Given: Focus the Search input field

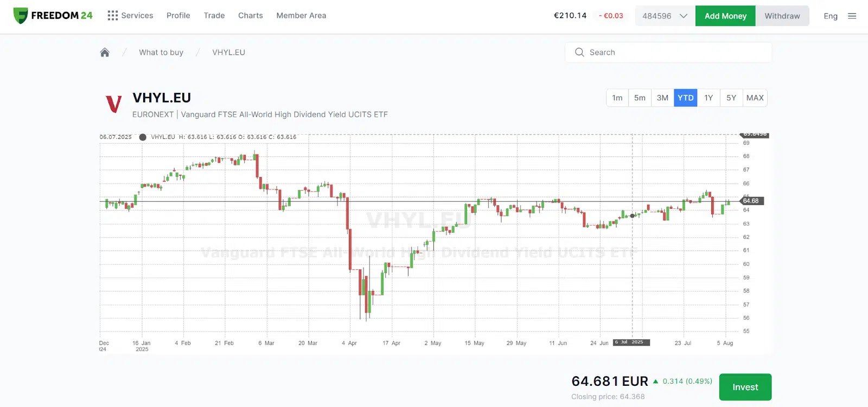Looking at the screenshot, I should 668,52.
